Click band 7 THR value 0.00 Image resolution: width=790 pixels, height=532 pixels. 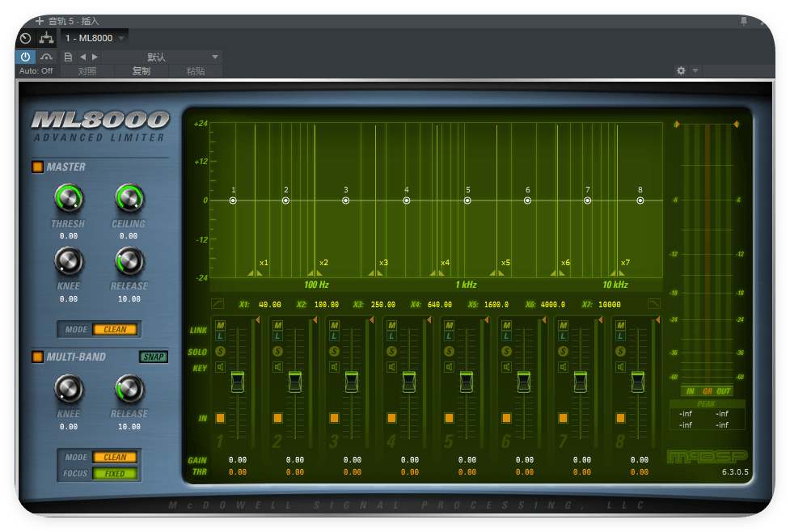(582, 472)
